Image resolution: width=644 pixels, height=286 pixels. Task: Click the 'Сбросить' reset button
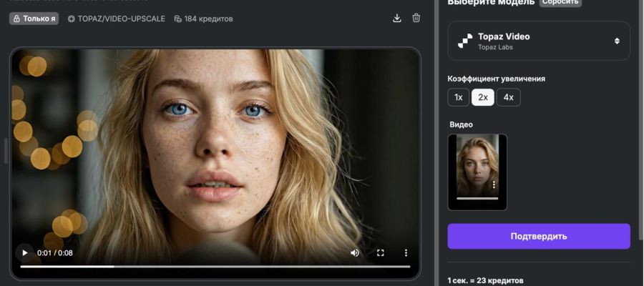560,2
